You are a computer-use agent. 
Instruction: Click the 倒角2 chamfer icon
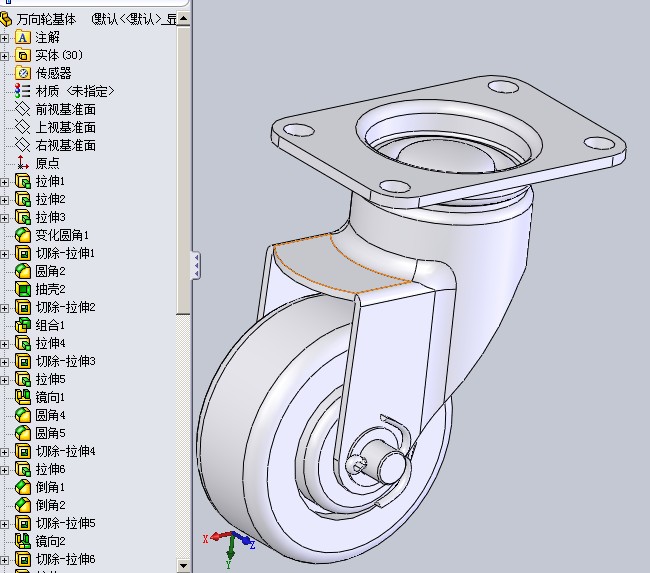tap(23, 505)
